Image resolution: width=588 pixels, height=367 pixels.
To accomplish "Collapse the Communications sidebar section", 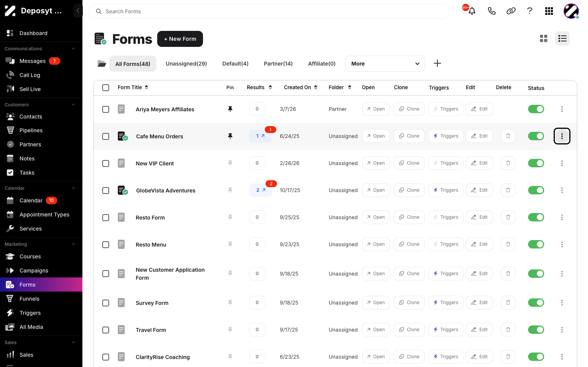I will click(x=74, y=49).
